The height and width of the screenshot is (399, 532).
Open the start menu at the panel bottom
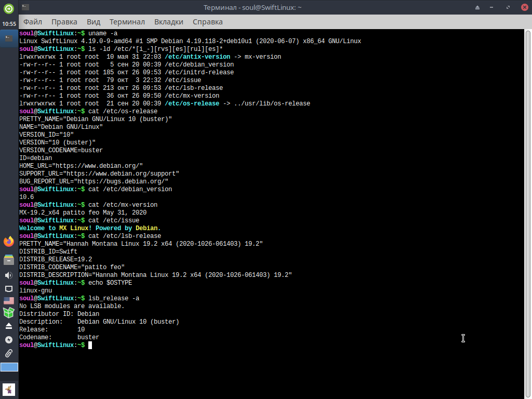tap(9, 390)
